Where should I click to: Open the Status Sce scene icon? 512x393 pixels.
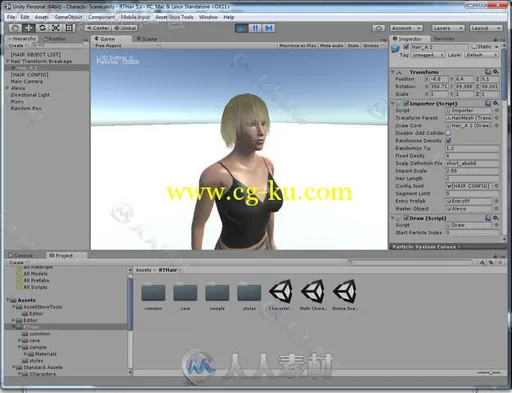[345, 291]
